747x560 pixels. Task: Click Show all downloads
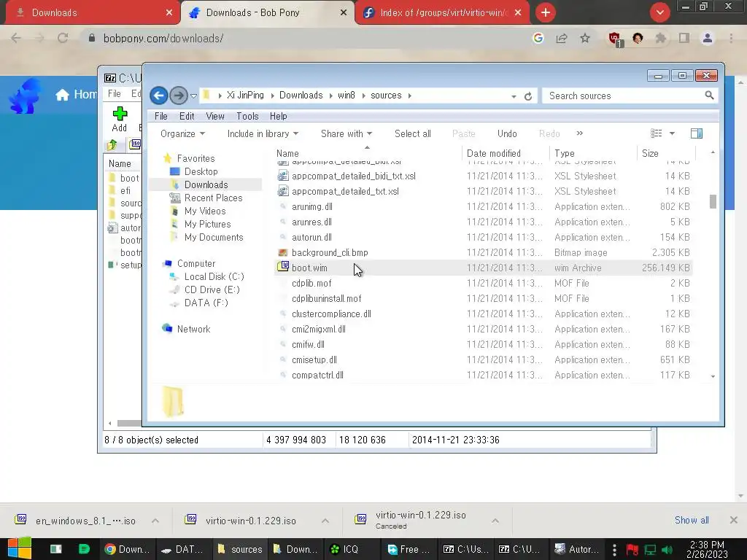pos(692,520)
